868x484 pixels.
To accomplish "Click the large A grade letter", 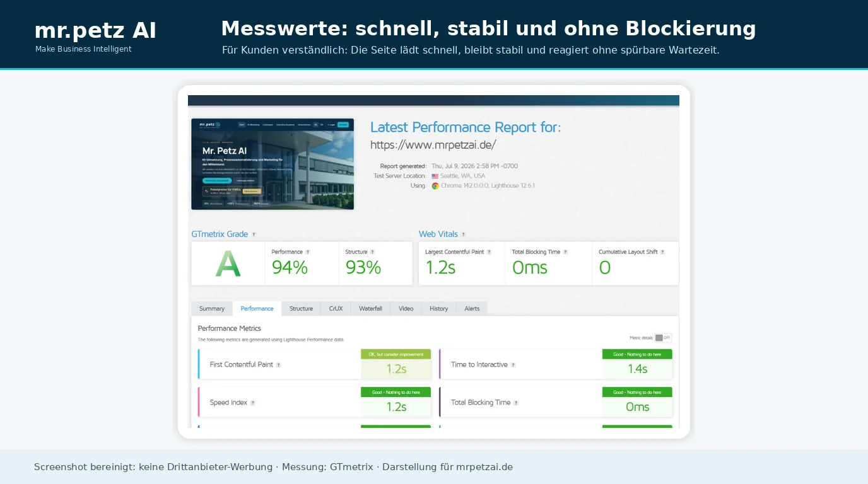I will click(x=228, y=264).
